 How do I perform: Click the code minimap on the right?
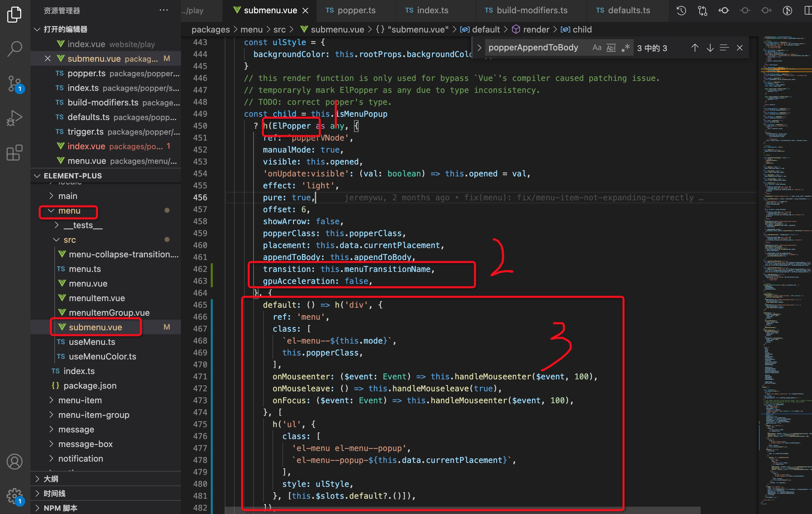[786, 270]
